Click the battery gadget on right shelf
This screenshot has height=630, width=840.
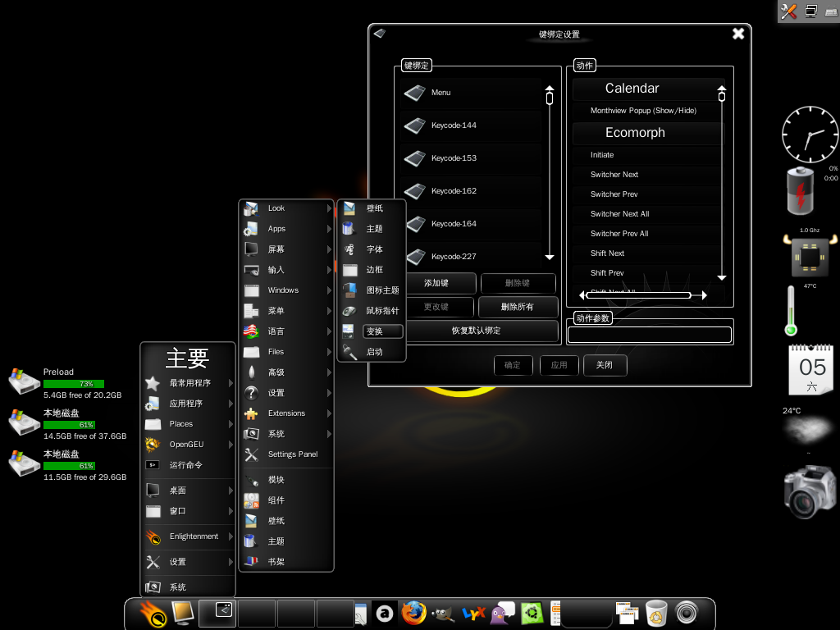pyautogui.click(x=800, y=190)
